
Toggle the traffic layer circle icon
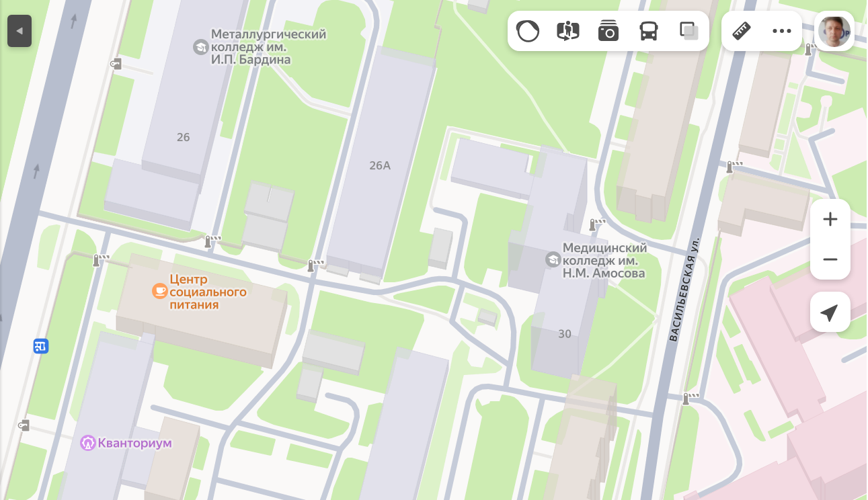(x=528, y=31)
